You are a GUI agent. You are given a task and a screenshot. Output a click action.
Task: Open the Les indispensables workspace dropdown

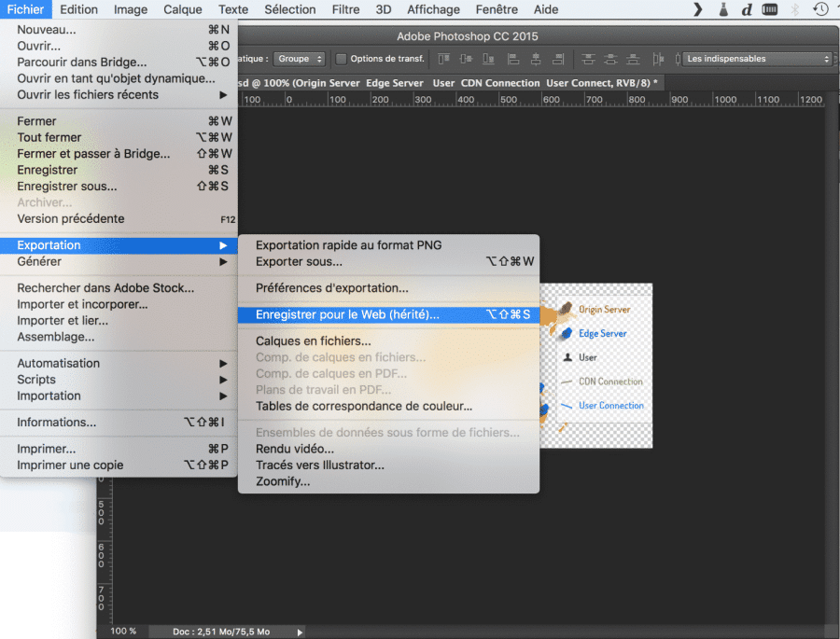point(756,59)
